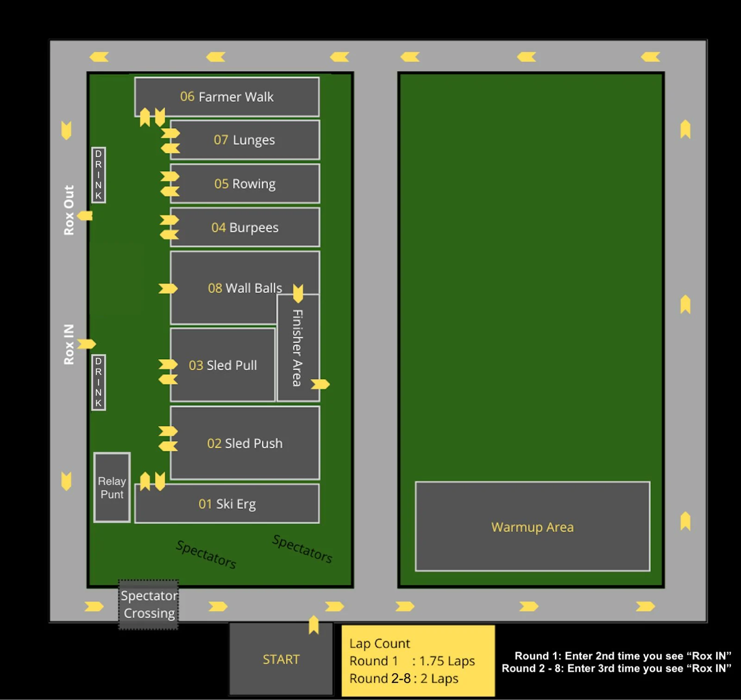Viewport: 741px width, 700px height.
Task: Click the Finisher Area exit arrow
Action: coord(320,384)
